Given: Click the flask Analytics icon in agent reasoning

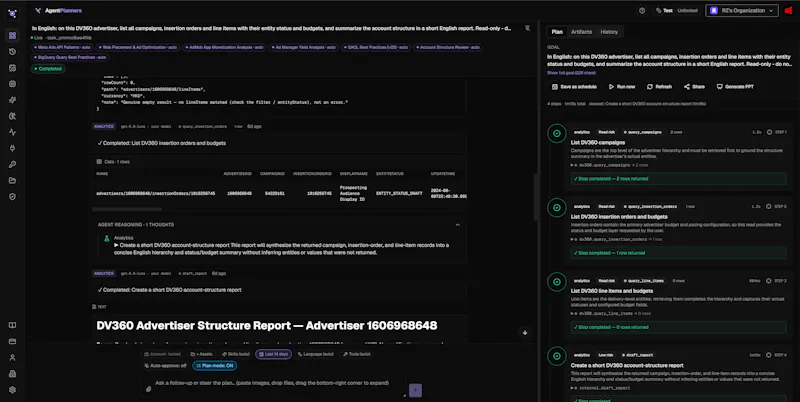Looking at the screenshot, I should (x=107, y=238).
